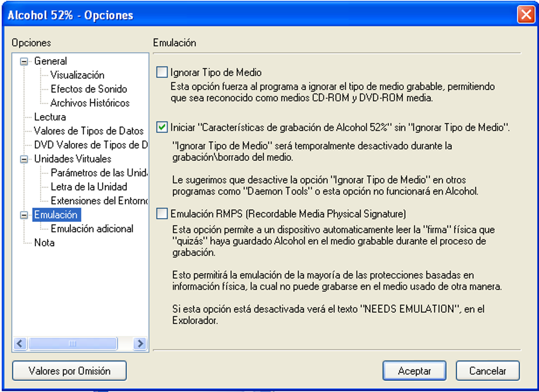Select Letra de la Unidad item
This screenshot has width=539, height=392.
88,186
